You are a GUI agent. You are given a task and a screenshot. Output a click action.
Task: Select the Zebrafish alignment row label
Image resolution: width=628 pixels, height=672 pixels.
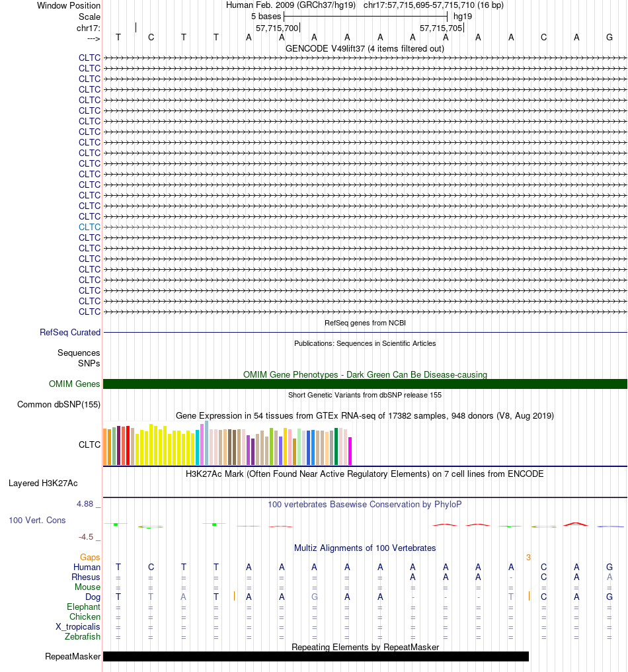pyautogui.click(x=82, y=636)
